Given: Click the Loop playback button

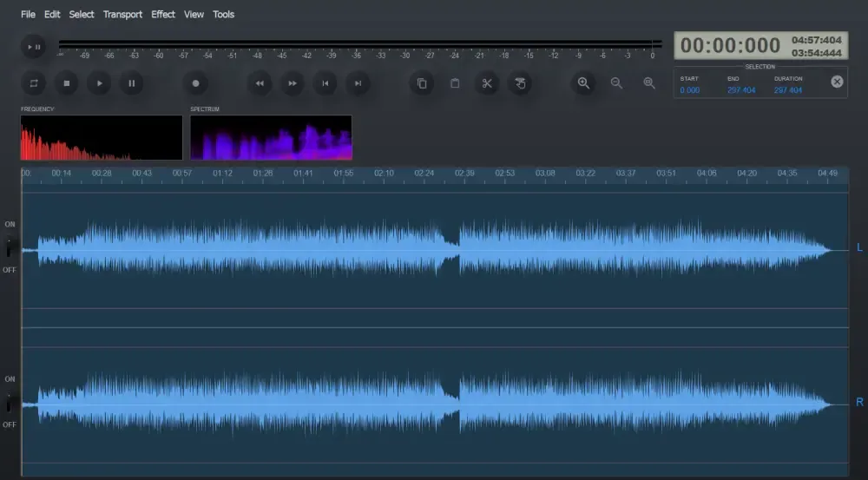Looking at the screenshot, I should click(34, 83).
